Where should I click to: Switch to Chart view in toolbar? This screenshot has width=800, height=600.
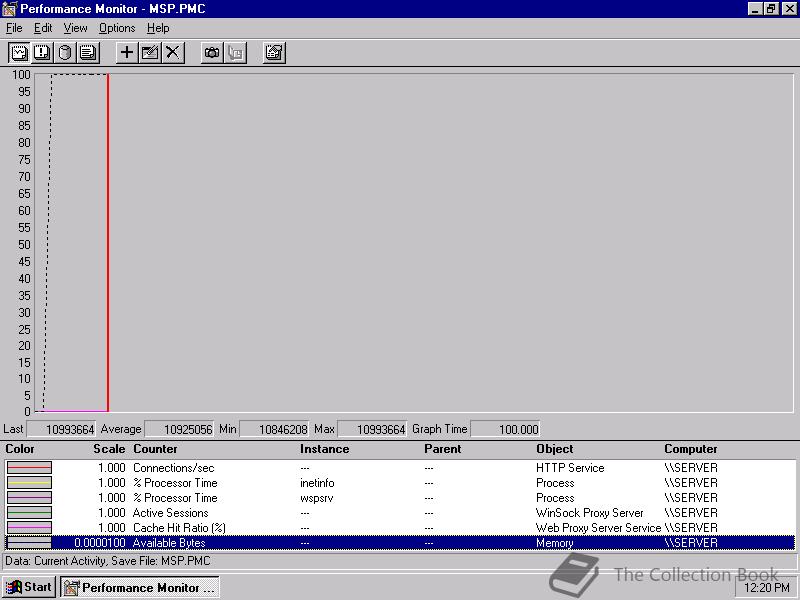(x=19, y=53)
